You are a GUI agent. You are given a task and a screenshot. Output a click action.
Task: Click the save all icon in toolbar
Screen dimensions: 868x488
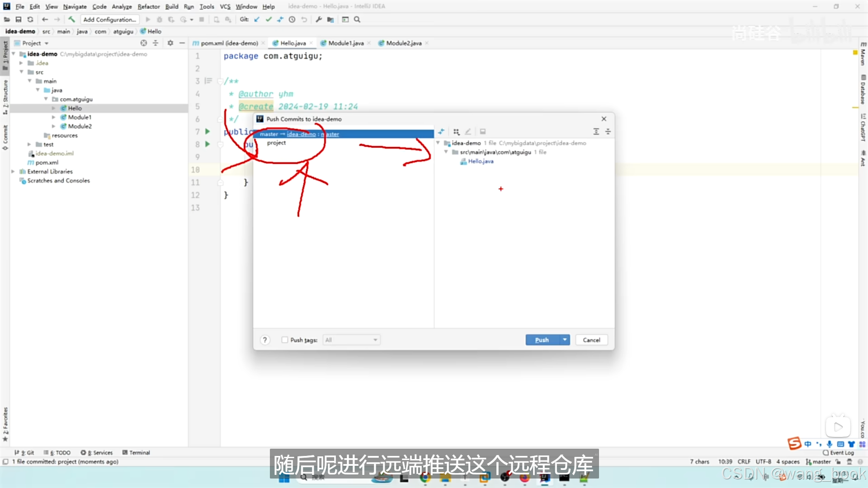[x=19, y=19]
